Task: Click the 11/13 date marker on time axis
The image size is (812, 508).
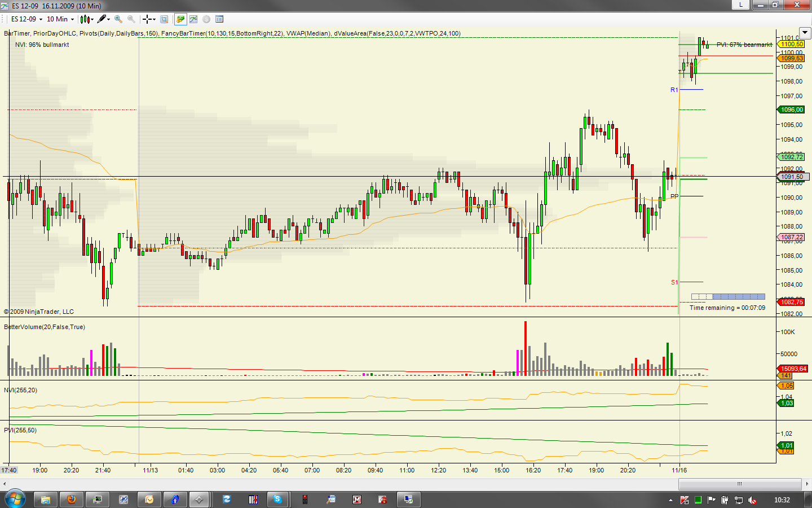Action: [150, 470]
